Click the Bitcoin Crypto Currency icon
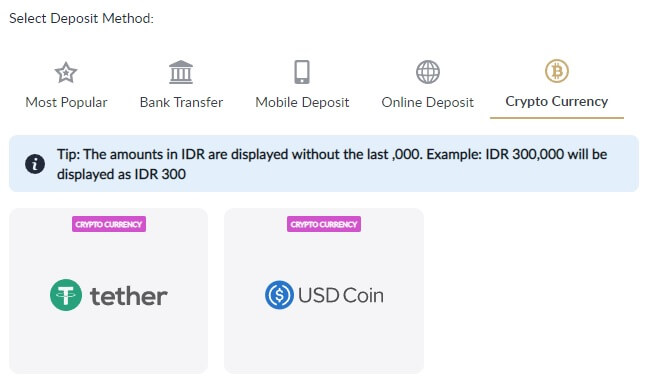The image size is (651, 378). click(557, 71)
